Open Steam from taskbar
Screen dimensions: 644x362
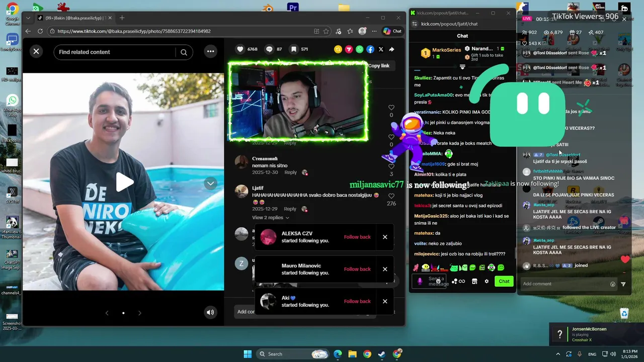[382, 354]
